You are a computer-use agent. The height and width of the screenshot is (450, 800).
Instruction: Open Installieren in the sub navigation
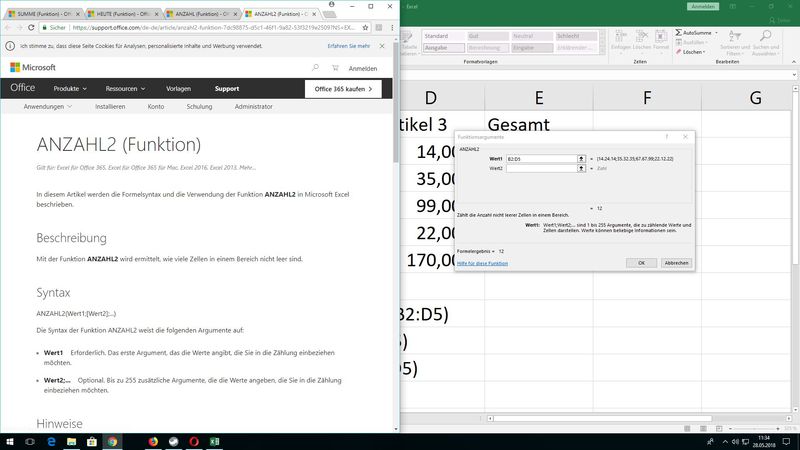(110, 107)
